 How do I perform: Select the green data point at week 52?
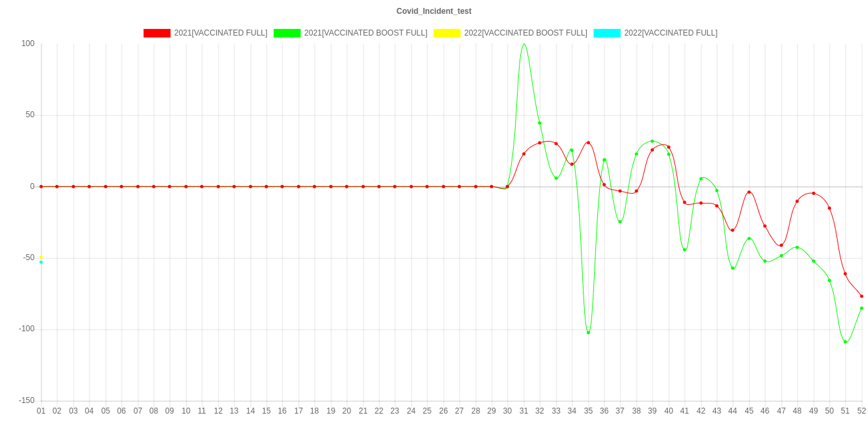click(x=861, y=308)
